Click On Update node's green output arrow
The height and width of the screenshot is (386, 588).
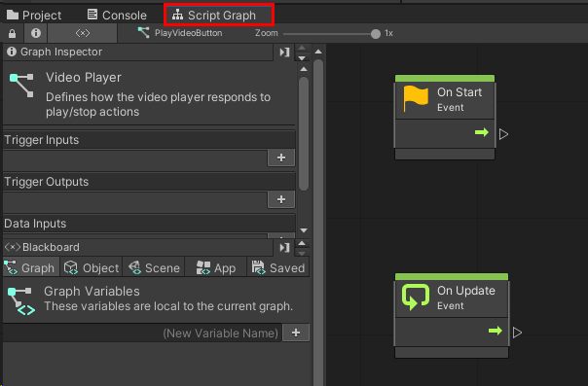[x=495, y=331]
